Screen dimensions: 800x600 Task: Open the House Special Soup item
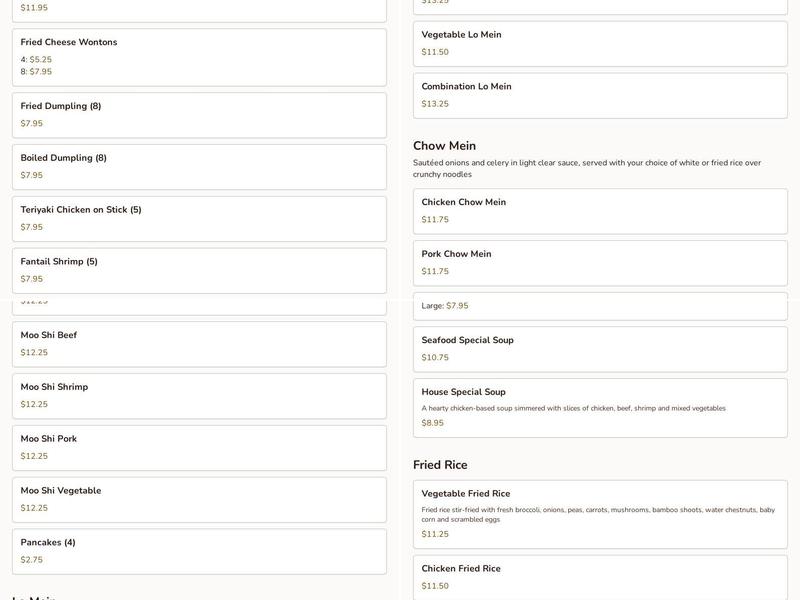pyautogui.click(x=600, y=405)
